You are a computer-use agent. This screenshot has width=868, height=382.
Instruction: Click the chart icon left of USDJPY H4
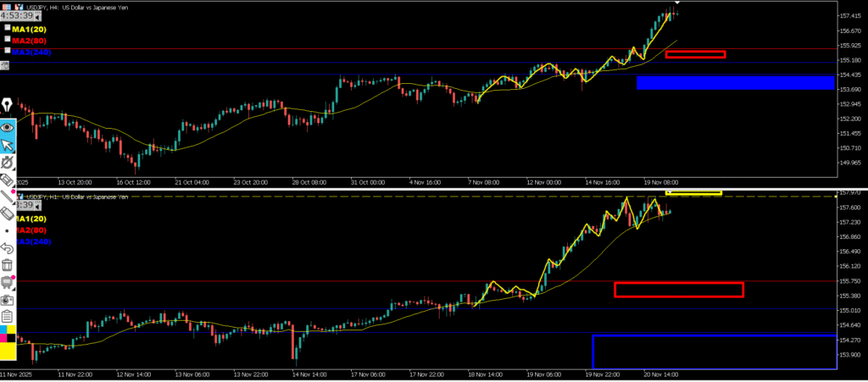[x=19, y=7]
